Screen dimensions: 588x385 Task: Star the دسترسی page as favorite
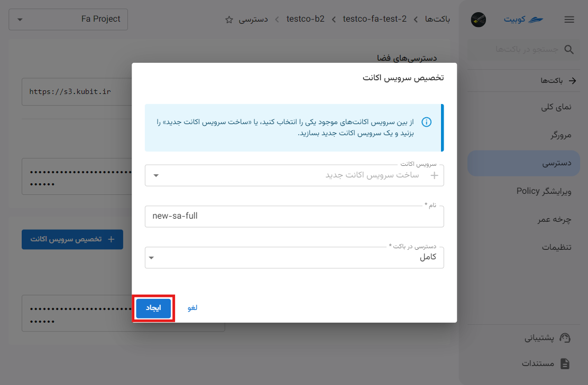(229, 20)
